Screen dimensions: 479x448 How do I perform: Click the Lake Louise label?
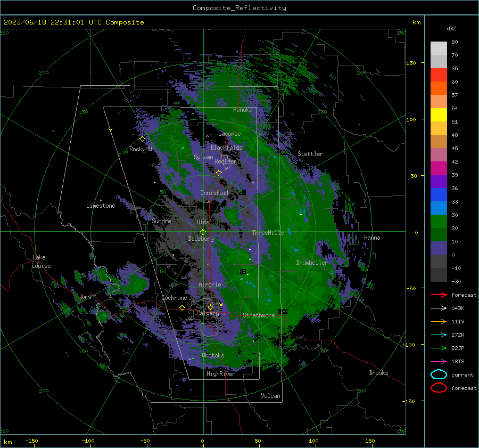pyautogui.click(x=41, y=262)
